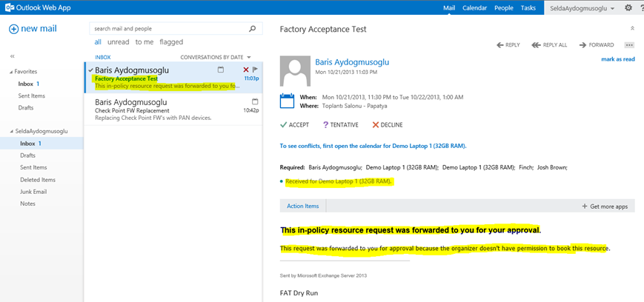Viewport: 644px width, 302px height.
Task: Filter messages by flagged
Action: pyautogui.click(x=171, y=42)
